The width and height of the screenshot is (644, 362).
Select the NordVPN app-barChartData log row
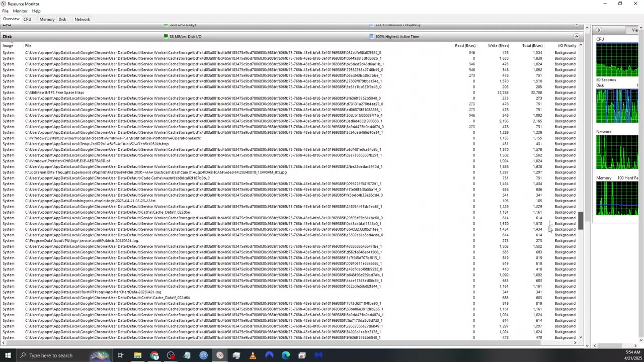[x=289, y=292]
